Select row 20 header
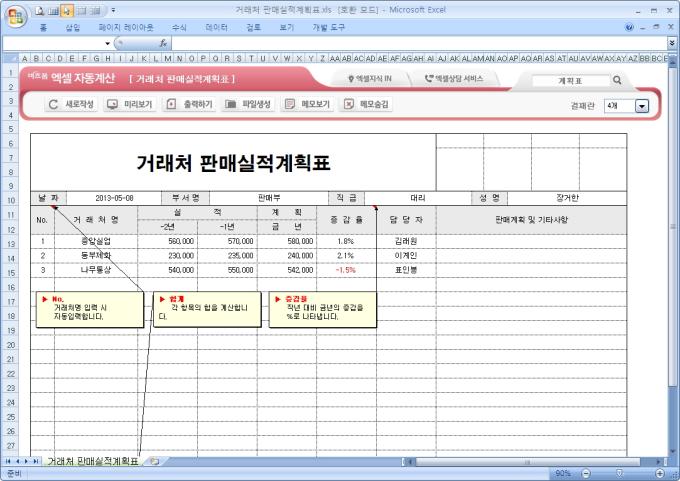The width and height of the screenshot is (680, 481). [x=11, y=345]
